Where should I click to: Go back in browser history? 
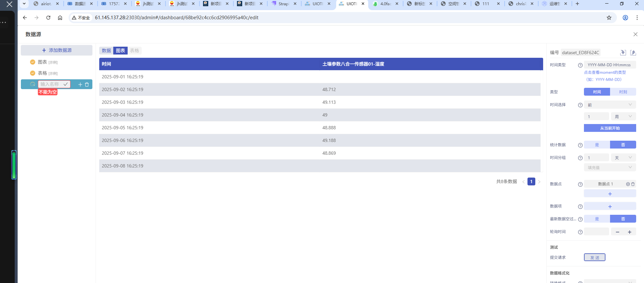click(x=25, y=18)
